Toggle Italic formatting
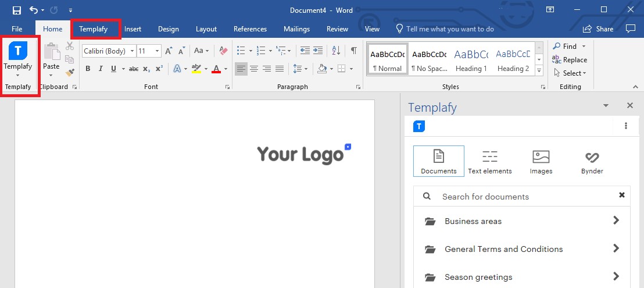 [x=101, y=69]
